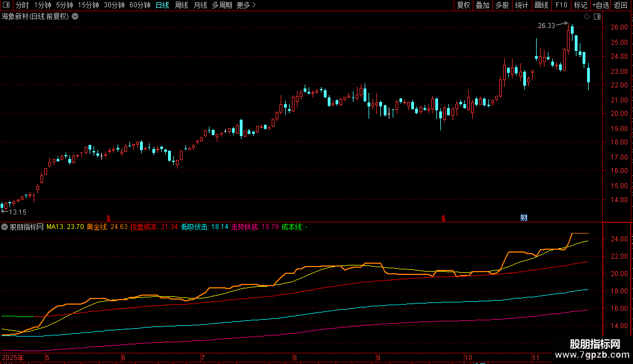
Task: Expand the 更多 periods menu
Action: [x=246, y=5]
